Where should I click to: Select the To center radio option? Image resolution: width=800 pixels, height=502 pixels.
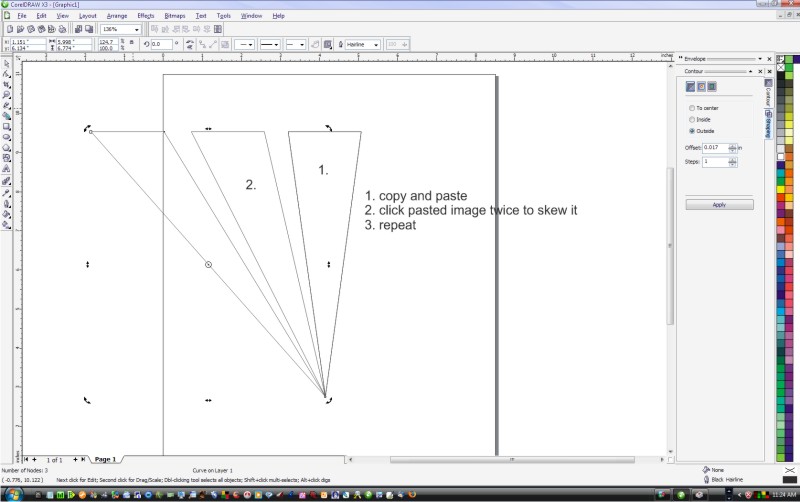703,108
